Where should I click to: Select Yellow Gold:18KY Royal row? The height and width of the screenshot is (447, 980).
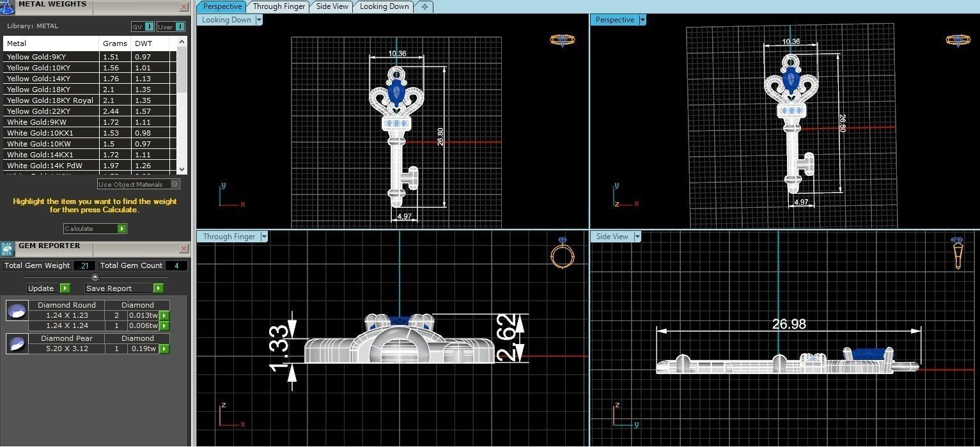[89, 100]
